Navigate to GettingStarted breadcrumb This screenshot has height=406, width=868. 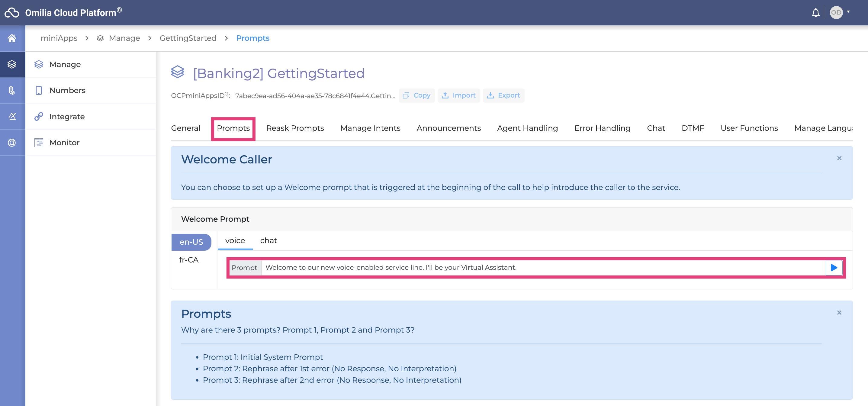click(188, 38)
